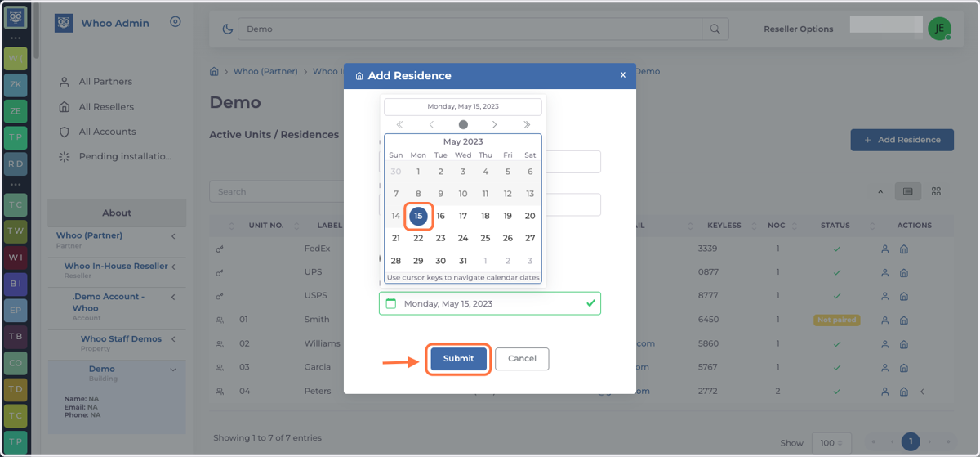Screen dimensions: 980x457
Task: Click the Submit button
Action: point(458,359)
